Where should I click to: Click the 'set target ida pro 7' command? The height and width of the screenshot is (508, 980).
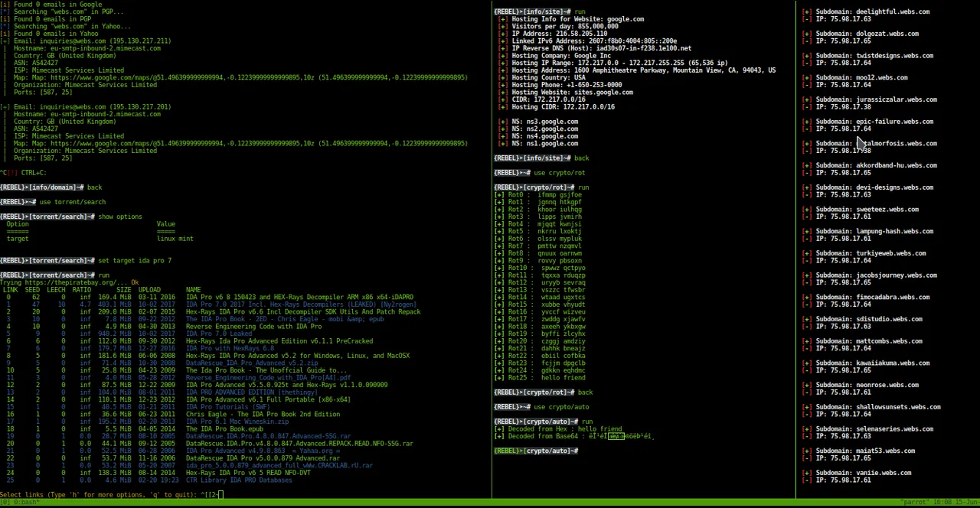tap(135, 261)
